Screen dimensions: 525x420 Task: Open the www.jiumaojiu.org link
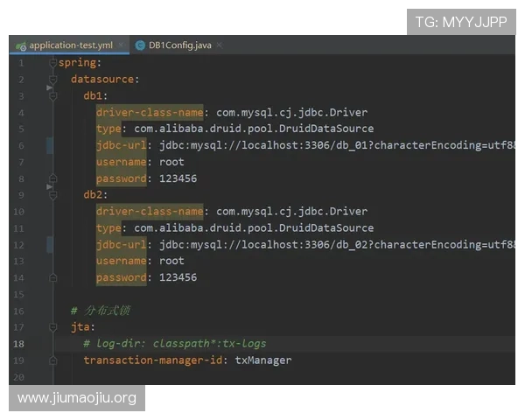coord(77,398)
